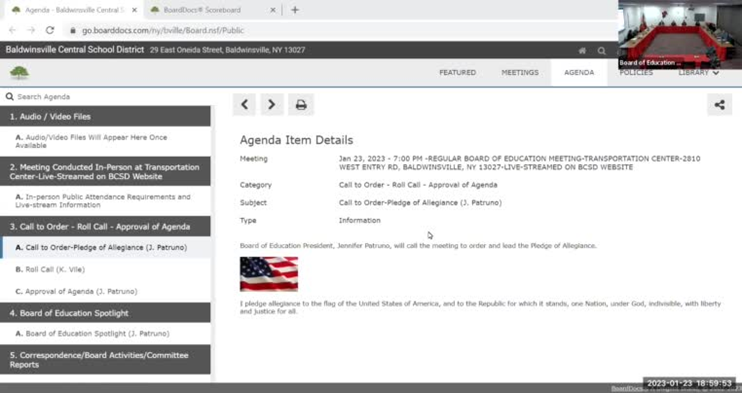Select C. Approval of Agenda item

pos(105,291)
